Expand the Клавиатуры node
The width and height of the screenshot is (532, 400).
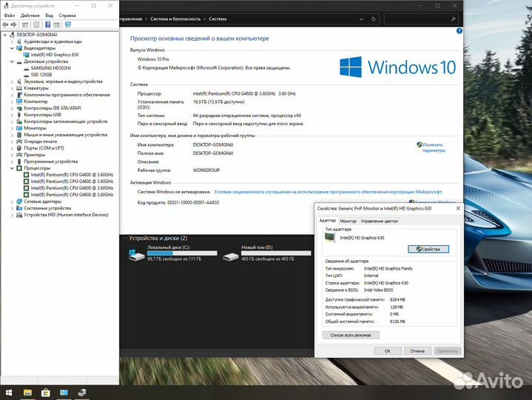(12, 88)
